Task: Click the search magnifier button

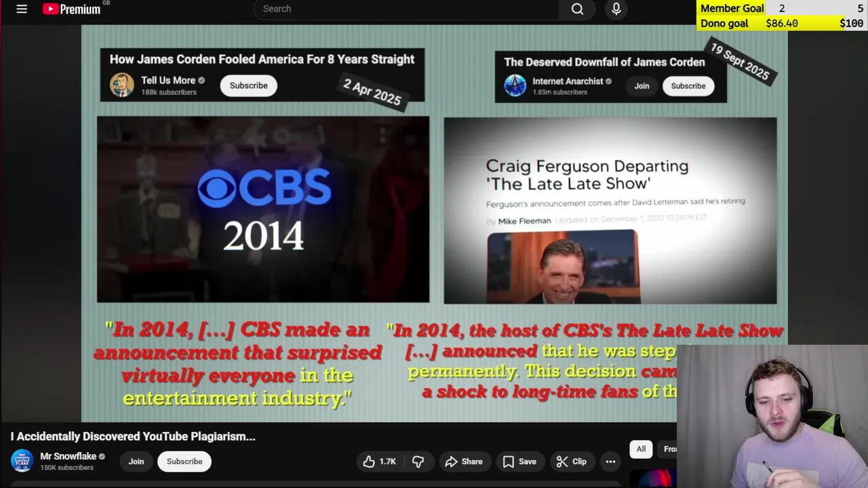Action: click(x=577, y=9)
